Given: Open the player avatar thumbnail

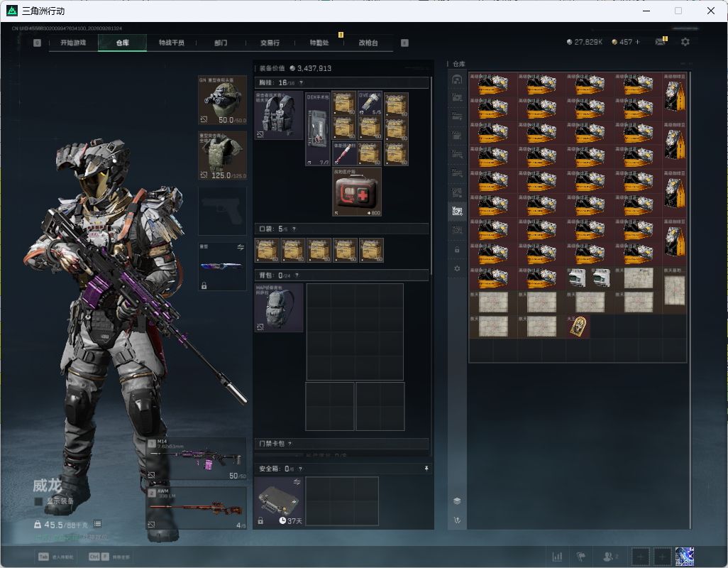Looking at the screenshot, I should (x=684, y=557).
